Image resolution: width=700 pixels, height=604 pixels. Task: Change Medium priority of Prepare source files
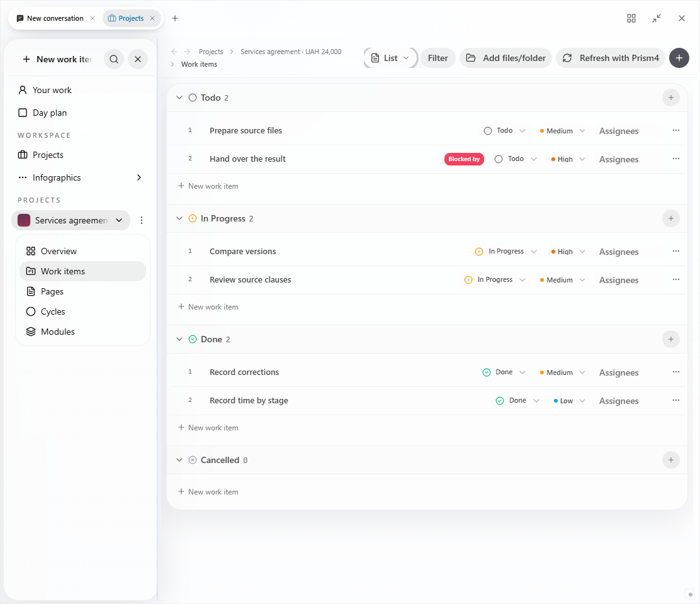point(562,131)
